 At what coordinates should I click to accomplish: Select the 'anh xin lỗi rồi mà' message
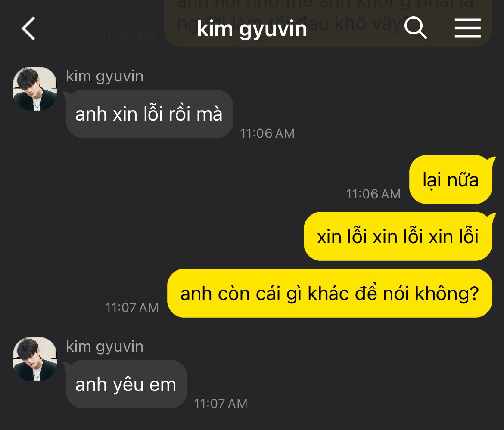click(149, 114)
